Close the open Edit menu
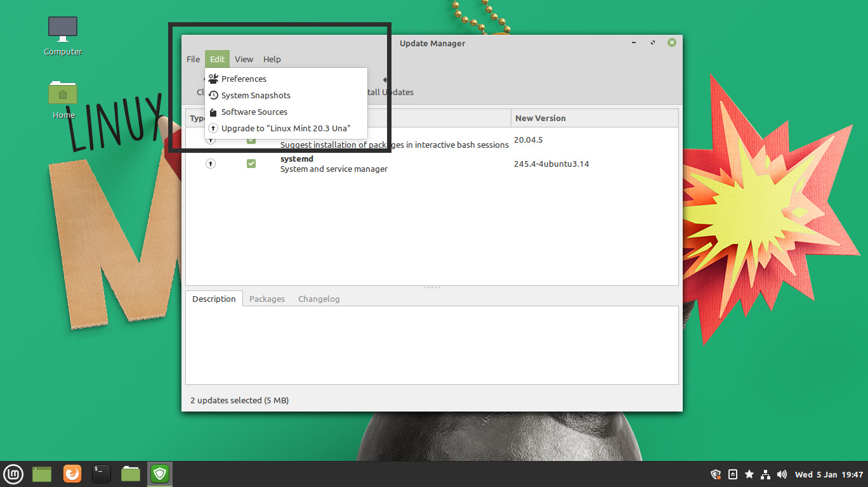The width and height of the screenshot is (868, 487). click(x=217, y=59)
